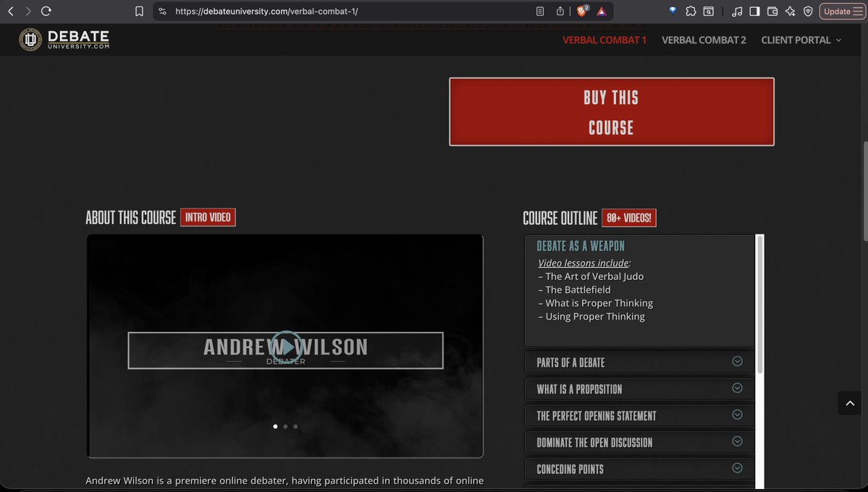The image size is (868, 492).
Task: Open the Brave VPN shield icon
Action: (808, 11)
